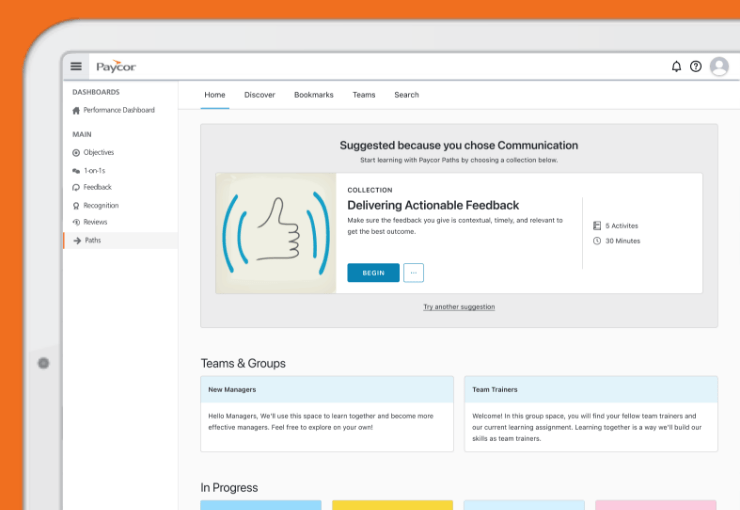This screenshot has width=740, height=510.
Task: Click the BEGIN button
Action: [373, 273]
